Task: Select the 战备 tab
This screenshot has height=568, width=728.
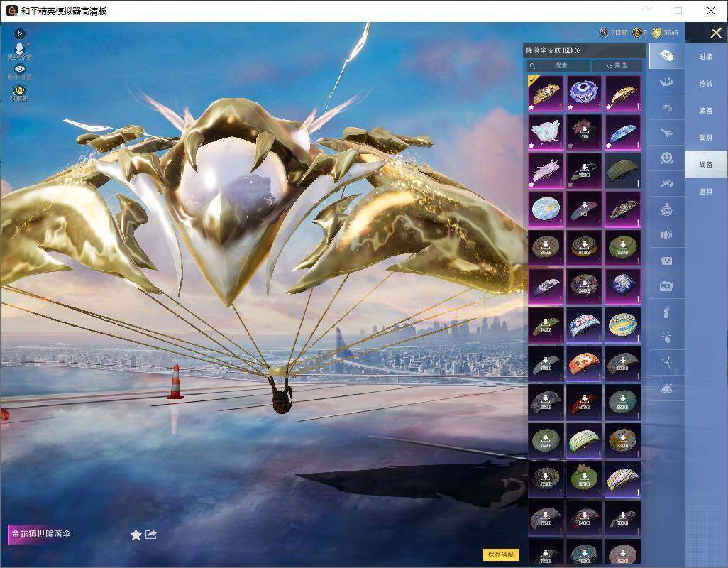Action: tap(706, 165)
